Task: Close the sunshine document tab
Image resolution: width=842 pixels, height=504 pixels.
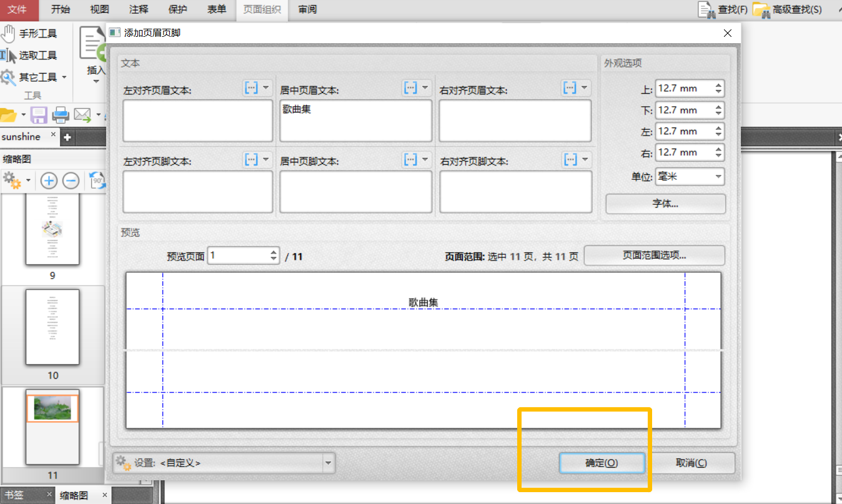Action: coord(53,134)
